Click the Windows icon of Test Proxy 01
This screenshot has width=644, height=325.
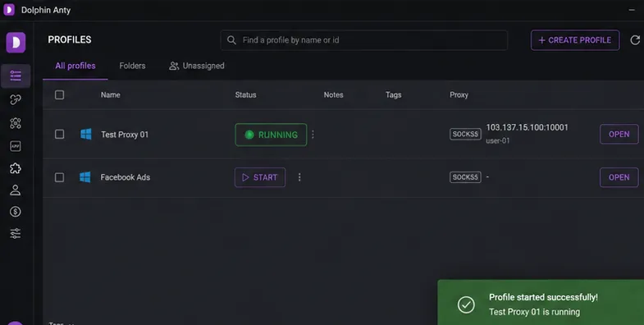coord(86,134)
